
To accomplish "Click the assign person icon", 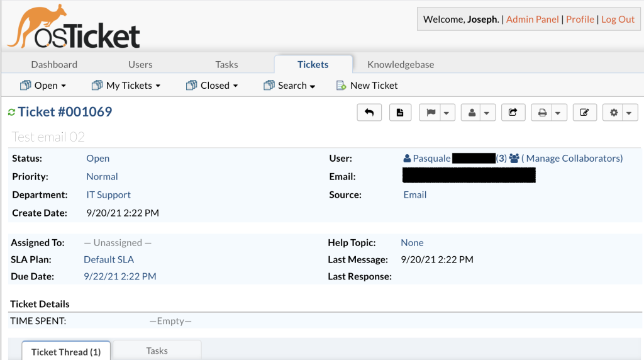I will coord(472,112).
